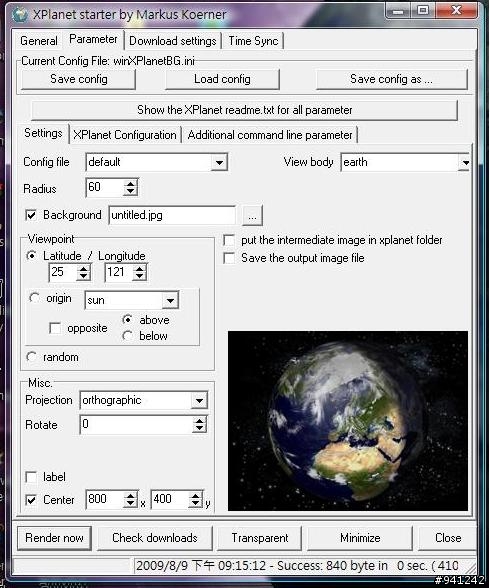Increase Rotate with the up arrow
490x588 pixels.
(x=199, y=421)
